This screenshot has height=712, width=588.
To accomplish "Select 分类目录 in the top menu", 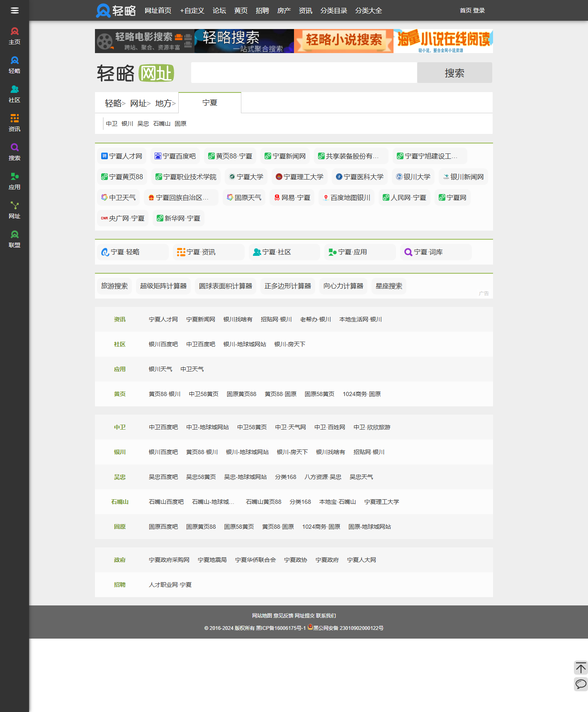I will click(x=333, y=10).
